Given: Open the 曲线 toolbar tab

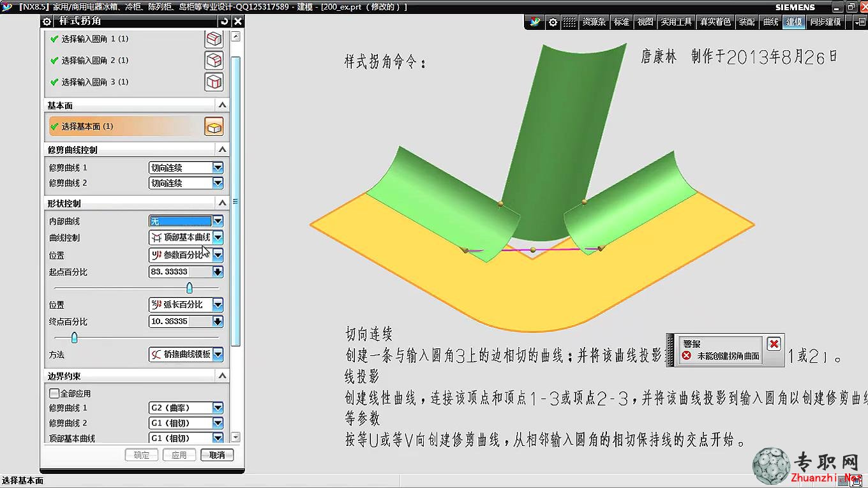Looking at the screenshot, I should coord(771,22).
